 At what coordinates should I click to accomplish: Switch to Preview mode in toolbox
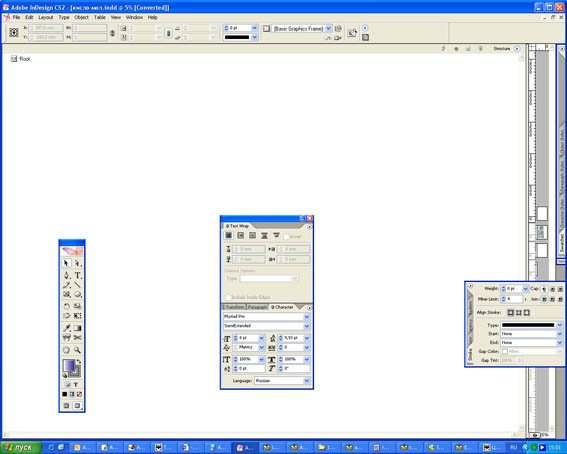pos(77,406)
